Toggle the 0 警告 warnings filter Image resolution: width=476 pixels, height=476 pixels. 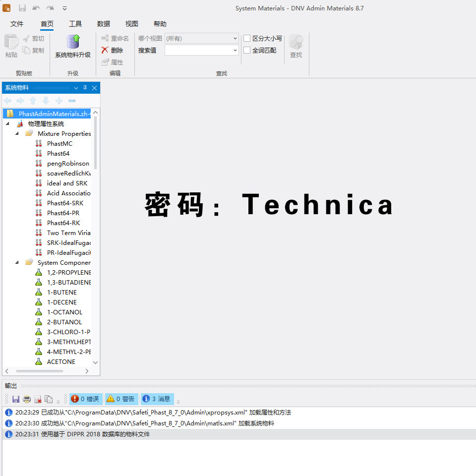[121, 399]
